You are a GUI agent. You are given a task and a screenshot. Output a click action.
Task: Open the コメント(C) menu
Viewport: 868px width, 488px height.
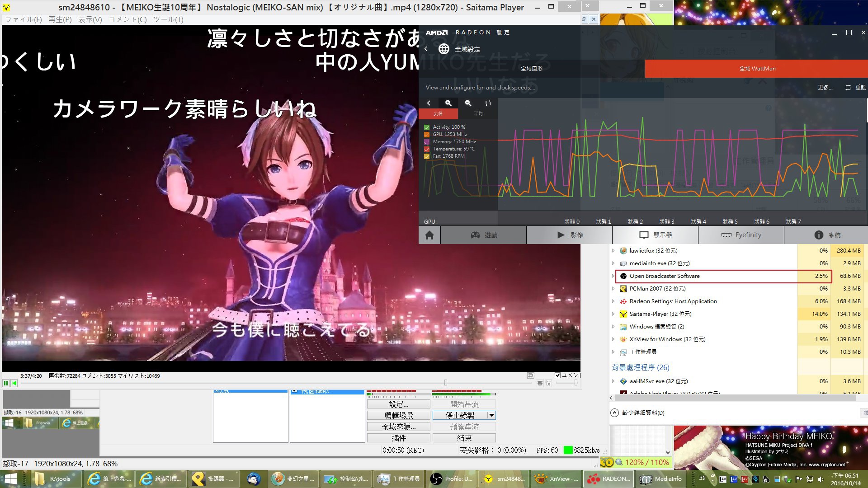click(127, 19)
